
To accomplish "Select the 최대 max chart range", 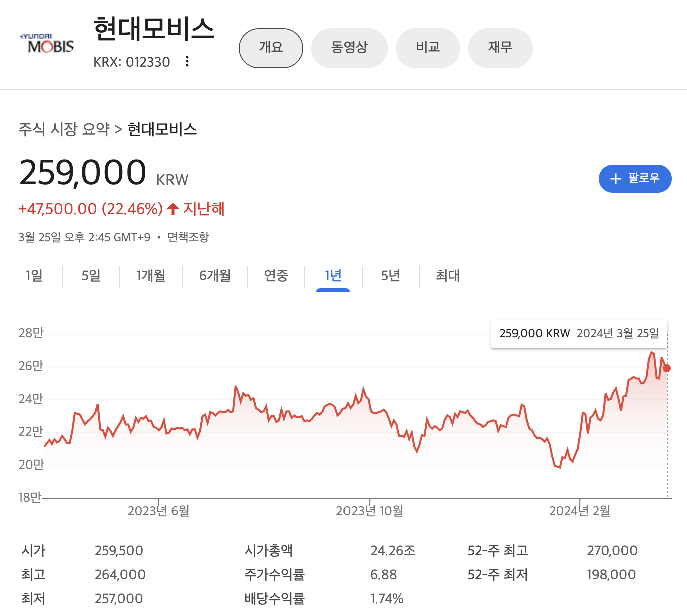I will (x=448, y=275).
